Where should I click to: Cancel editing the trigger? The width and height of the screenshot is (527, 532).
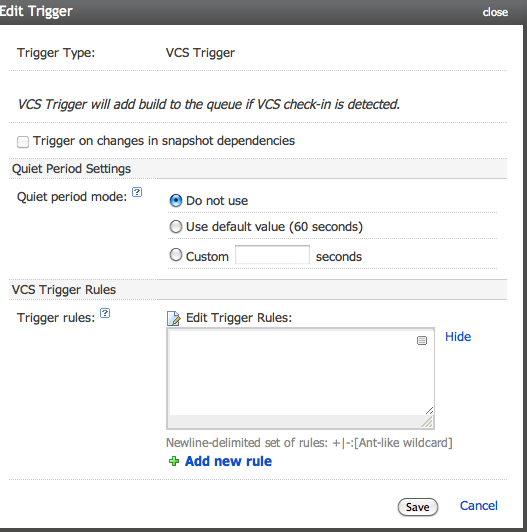[x=478, y=506]
